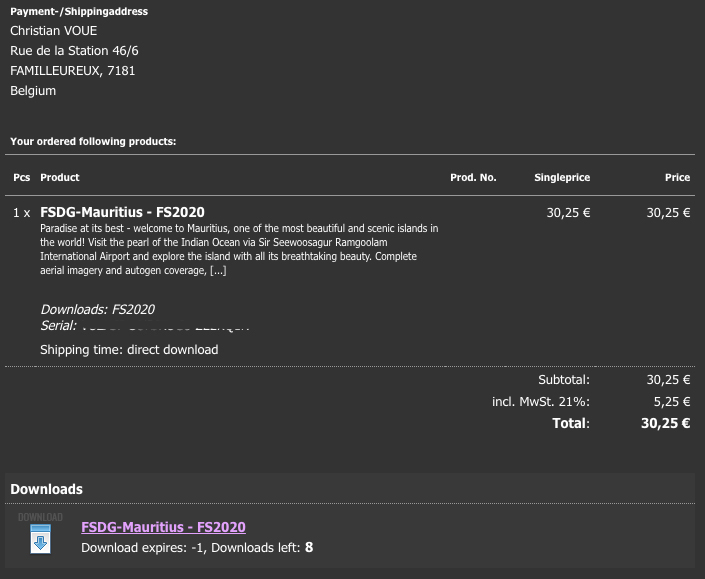Click the Prod. No. column header

473,177
